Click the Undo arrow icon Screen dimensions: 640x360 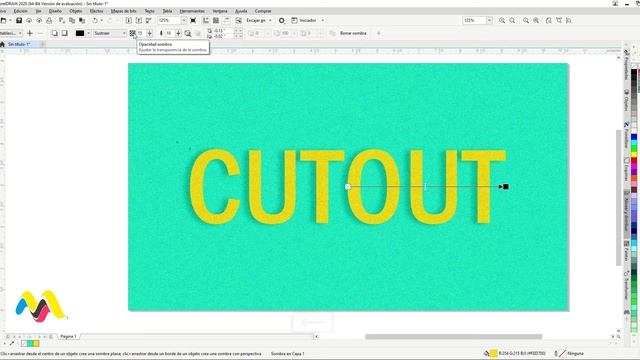(95, 20)
